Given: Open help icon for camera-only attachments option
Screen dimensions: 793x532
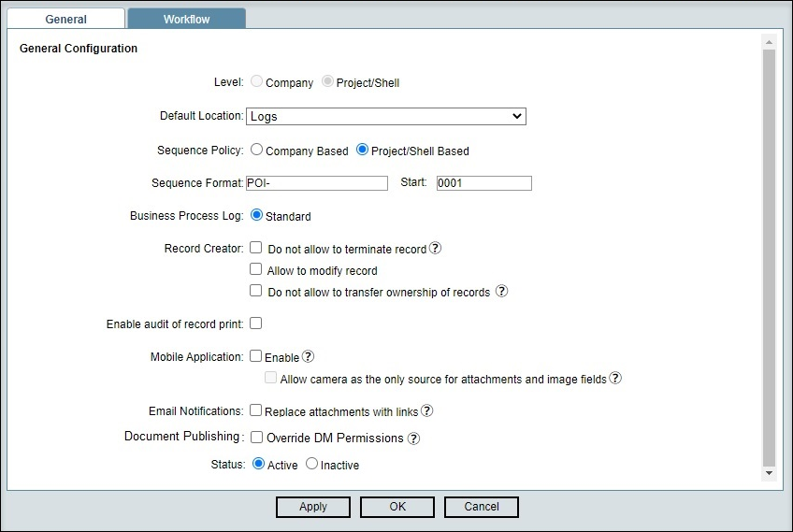Looking at the screenshot, I should coord(615,379).
